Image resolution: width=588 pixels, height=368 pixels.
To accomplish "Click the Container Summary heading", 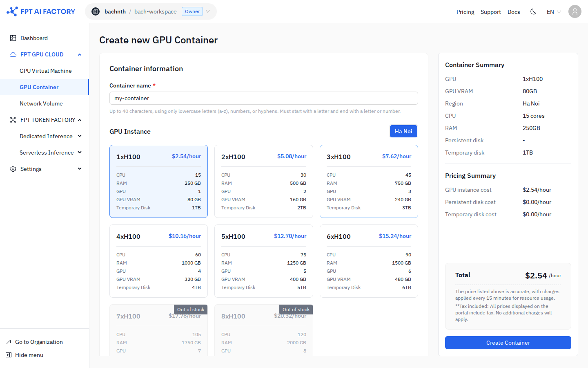I will 474,65.
